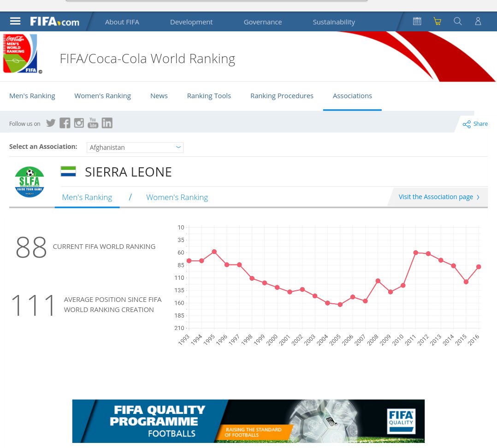Click the 2008 data point on chart

pos(378,281)
